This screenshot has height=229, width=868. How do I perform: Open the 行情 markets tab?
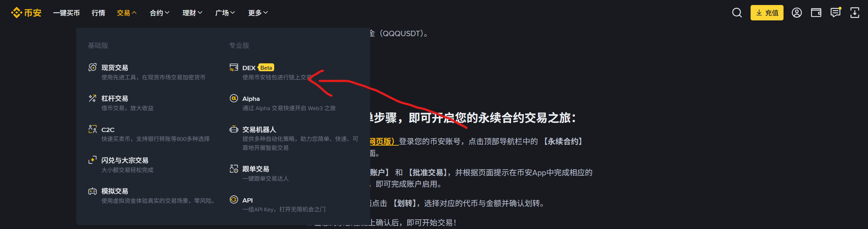(98, 13)
